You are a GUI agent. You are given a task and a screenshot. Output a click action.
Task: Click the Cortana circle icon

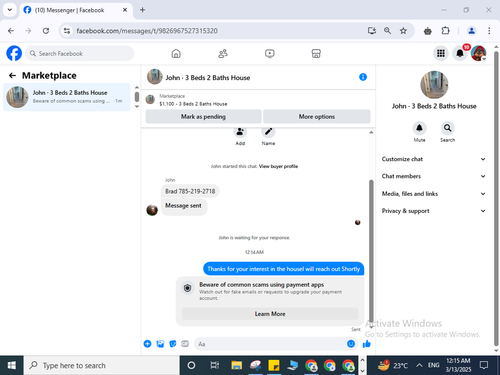[x=191, y=365]
